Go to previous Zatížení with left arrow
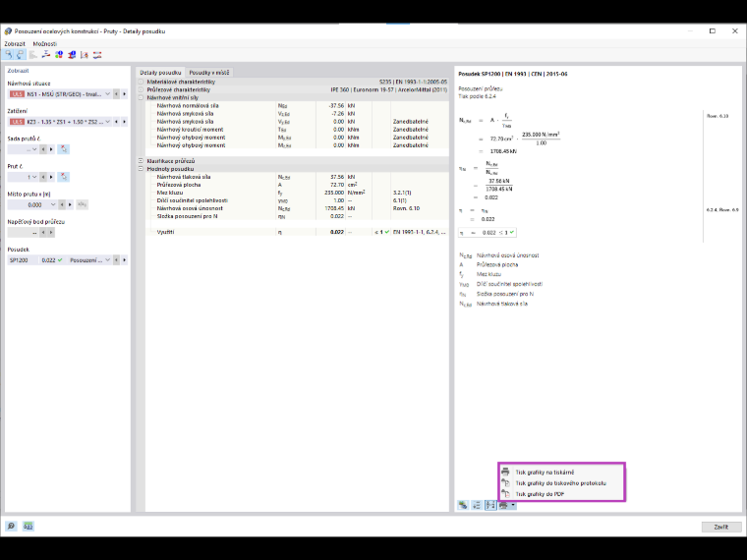The height and width of the screenshot is (560, 747). 116,122
